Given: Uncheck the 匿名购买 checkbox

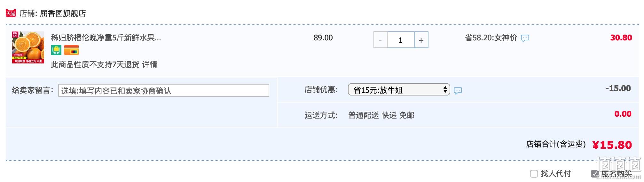Looking at the screenshot, I should 595,174.
